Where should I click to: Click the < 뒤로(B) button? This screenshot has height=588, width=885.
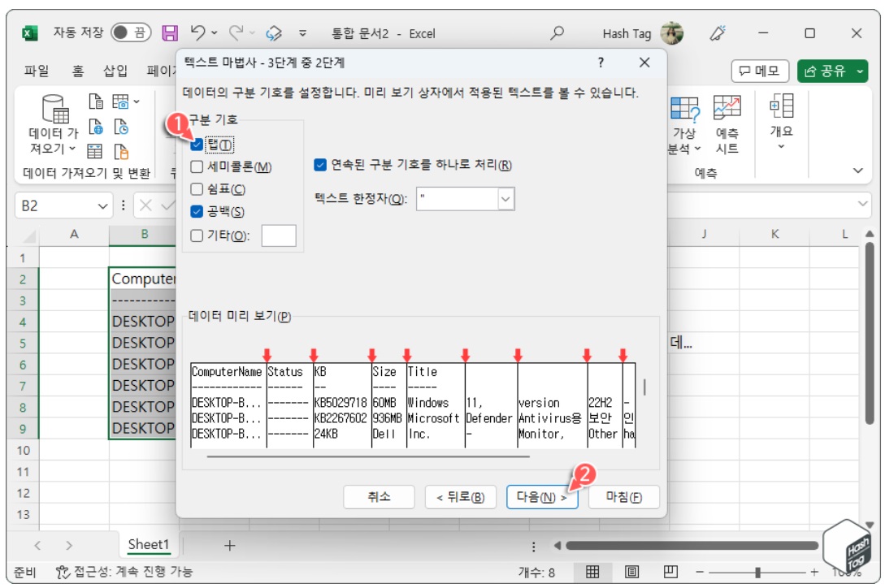click(461, 496)
